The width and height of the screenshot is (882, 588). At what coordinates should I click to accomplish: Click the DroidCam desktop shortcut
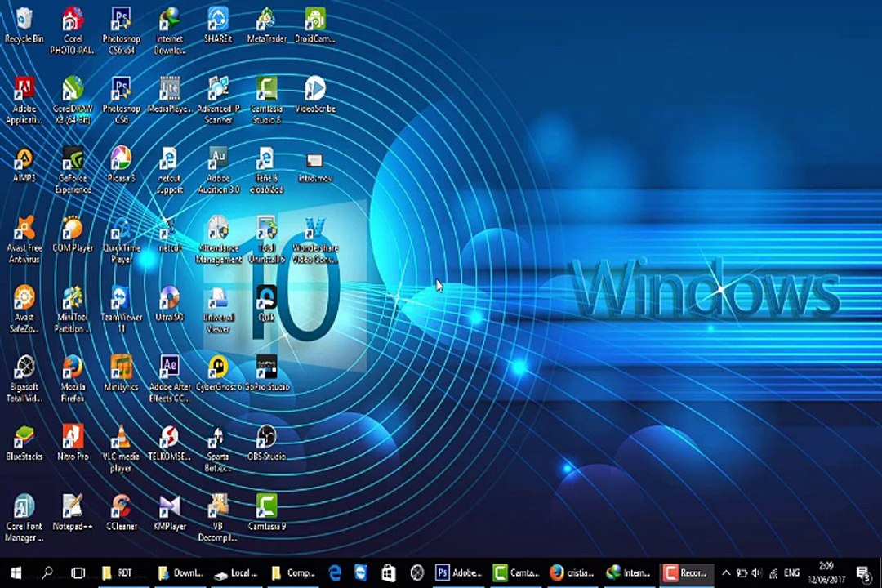pyautogui.click(x=314, y=25)
